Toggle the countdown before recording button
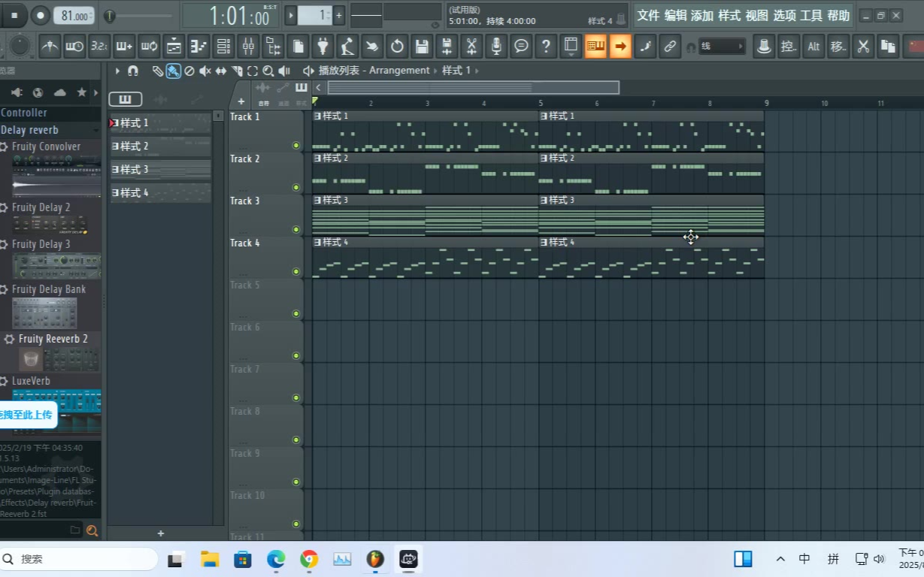Screen dimensions: 924x577 click(x=99, y=47)
